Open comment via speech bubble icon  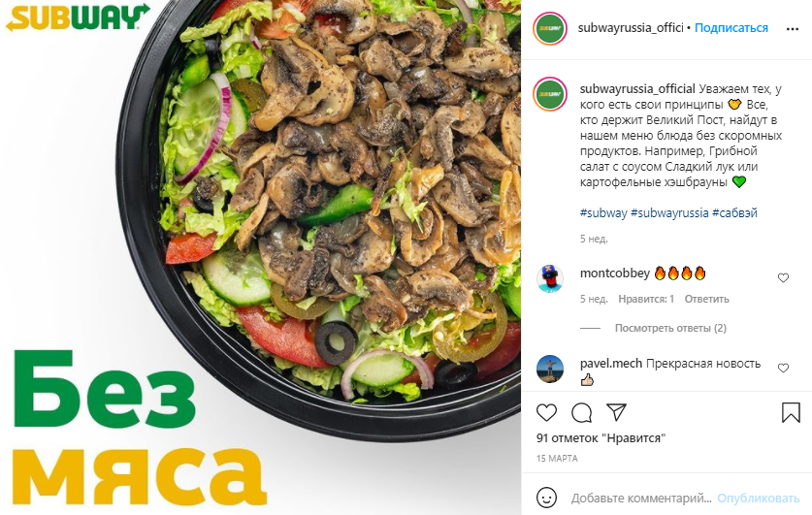[x=581, y=412]
